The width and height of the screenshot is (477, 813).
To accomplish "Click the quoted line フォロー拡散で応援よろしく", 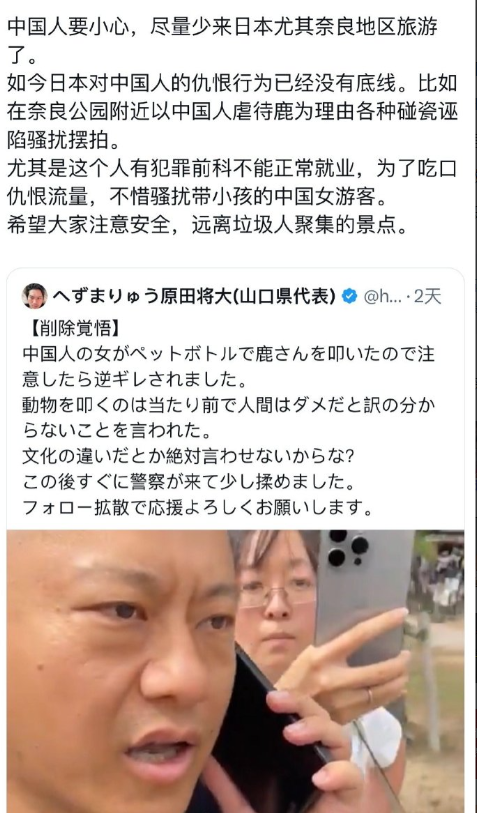I will pos(198,508).
